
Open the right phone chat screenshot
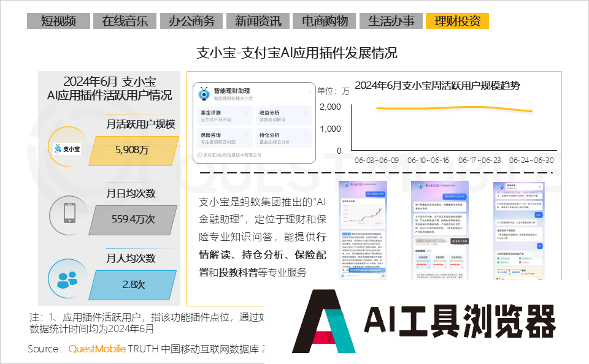point(519,231)
